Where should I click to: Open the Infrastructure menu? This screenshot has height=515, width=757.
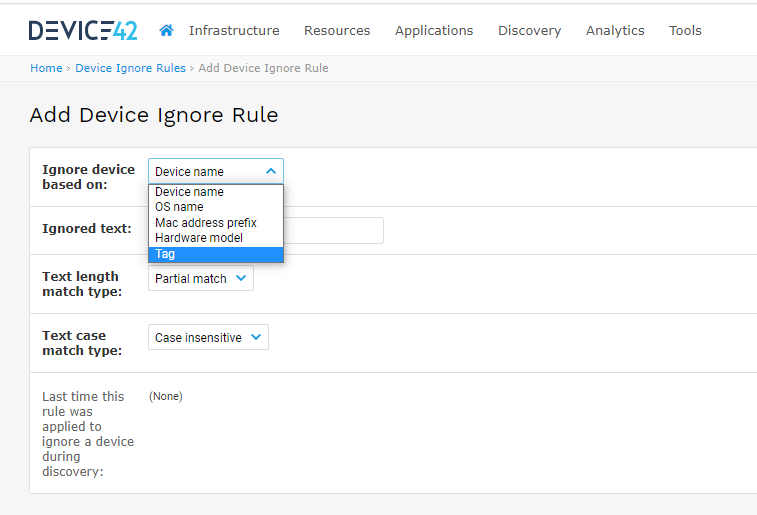234,30
